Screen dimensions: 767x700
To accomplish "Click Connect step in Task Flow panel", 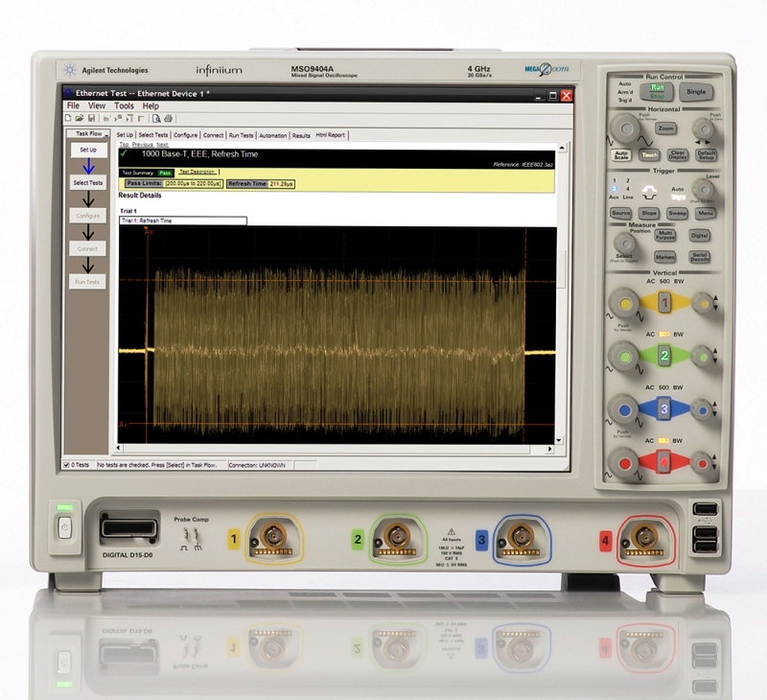I will click(87, 248).
